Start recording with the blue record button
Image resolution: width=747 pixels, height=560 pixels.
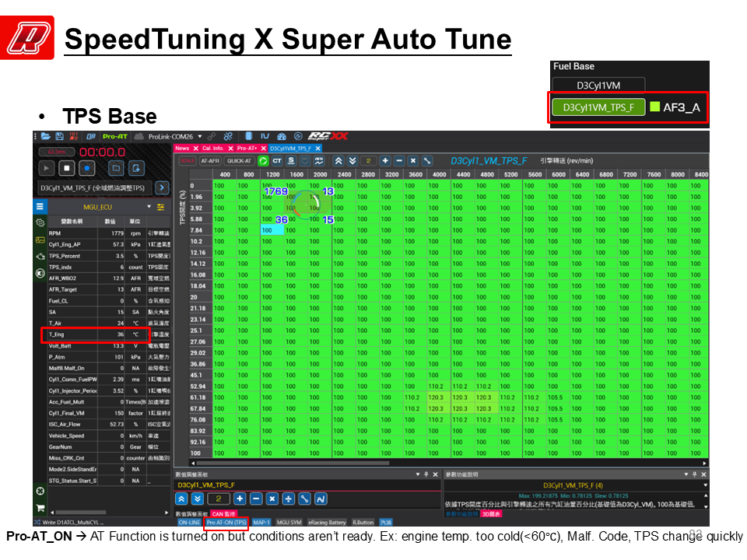coord(86,168)
